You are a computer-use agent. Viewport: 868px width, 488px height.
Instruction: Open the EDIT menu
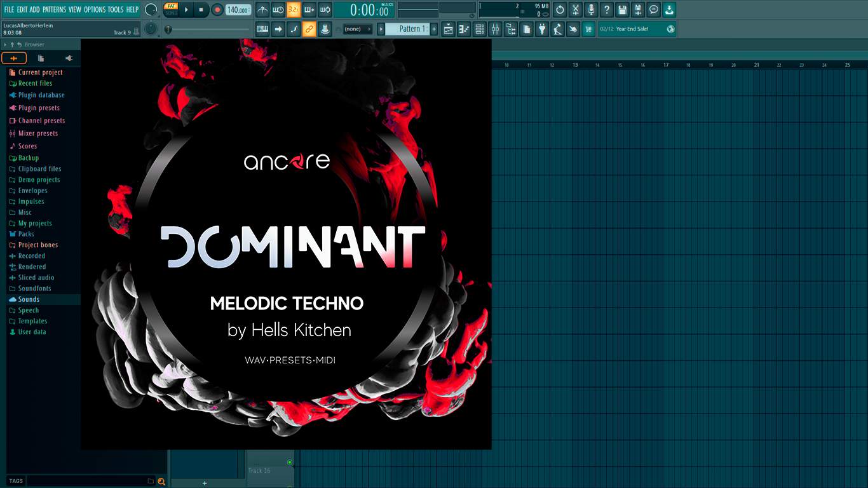tap(22, 10)
